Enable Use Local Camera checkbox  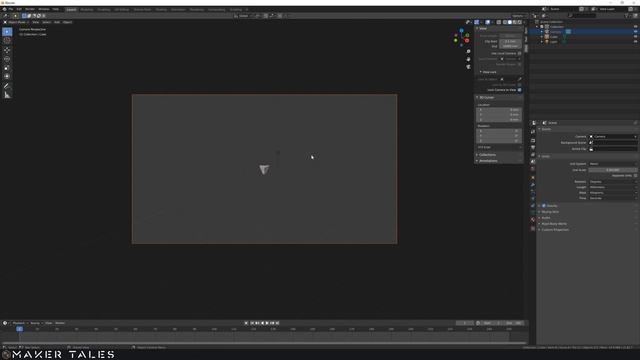click(519, 53)
